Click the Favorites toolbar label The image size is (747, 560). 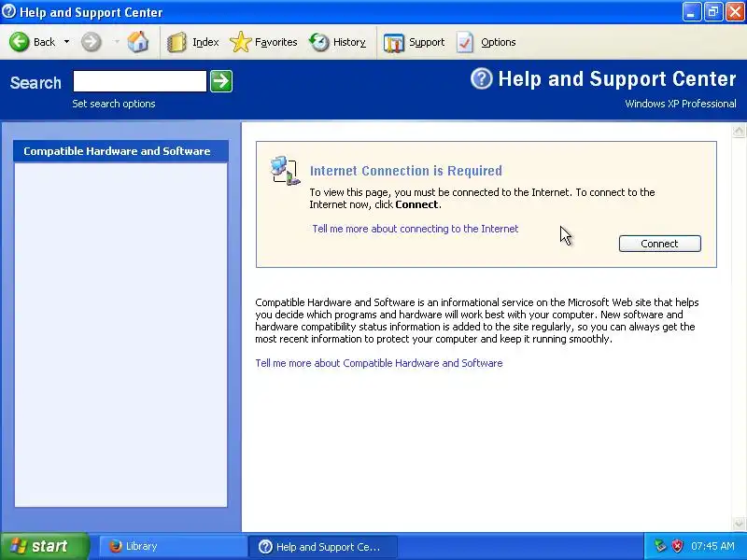[275, 42]
